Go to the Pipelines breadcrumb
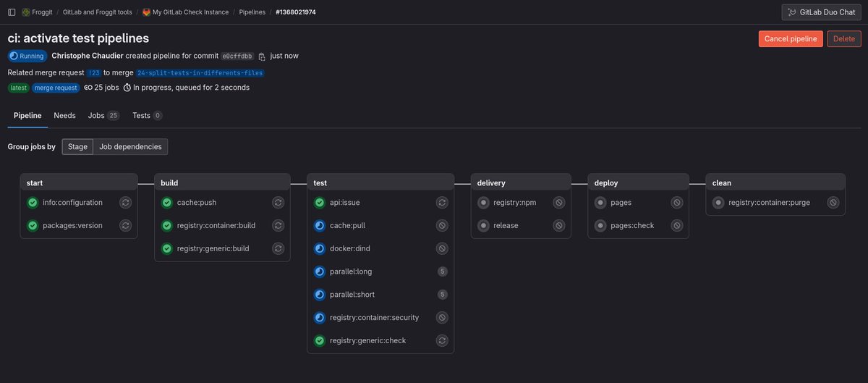Screen dimensions: 868x383 point(252,12)
